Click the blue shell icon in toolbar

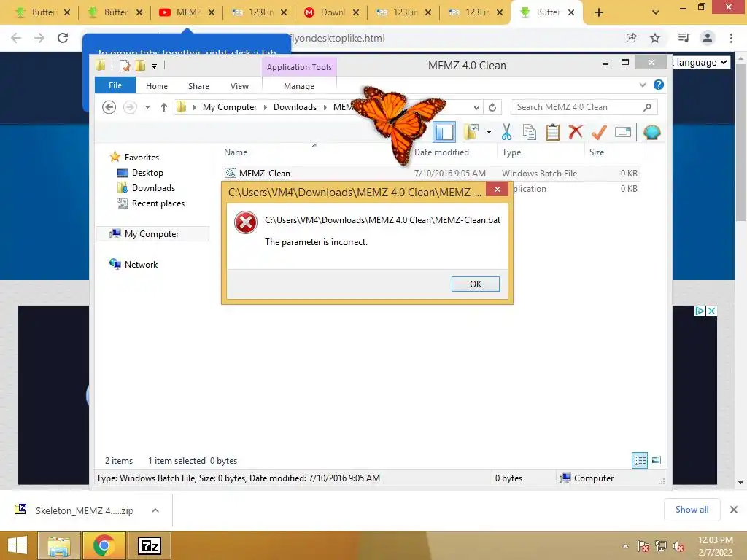tap(651, 132)
